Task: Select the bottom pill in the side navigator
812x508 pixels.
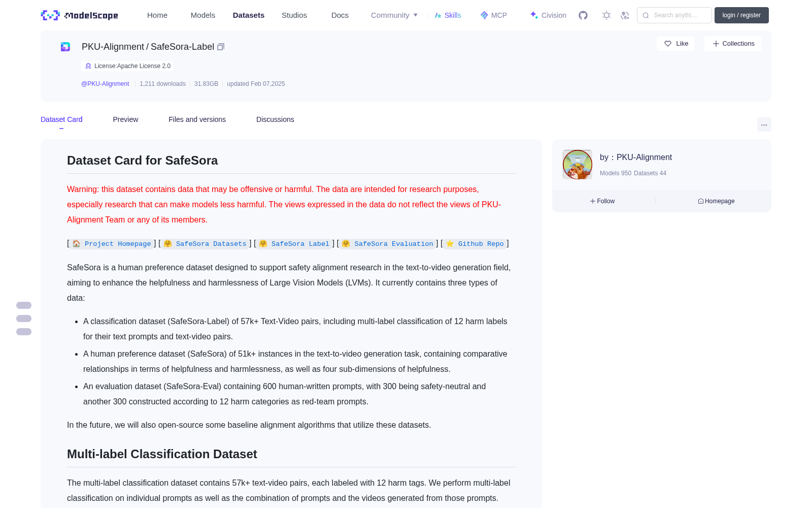Action: coord(24,332)
